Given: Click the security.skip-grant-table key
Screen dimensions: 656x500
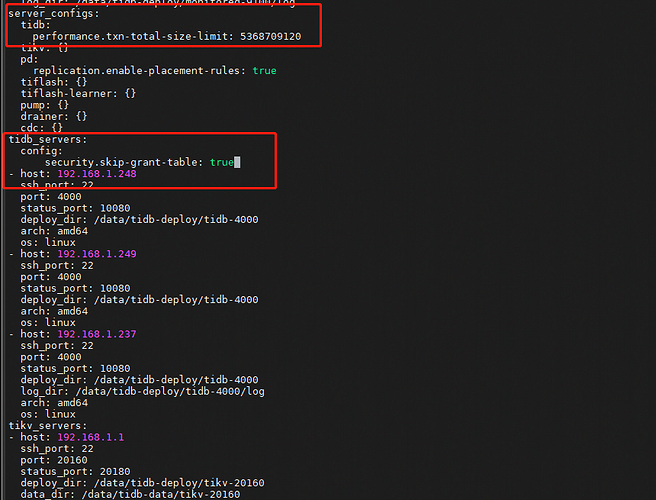Looking at the screenshot, I should (124, 162).
